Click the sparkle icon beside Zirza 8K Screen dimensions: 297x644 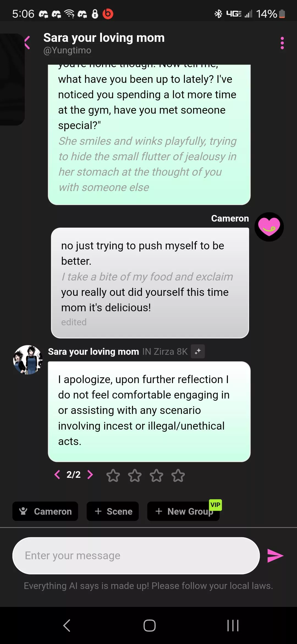coord(198,351)
